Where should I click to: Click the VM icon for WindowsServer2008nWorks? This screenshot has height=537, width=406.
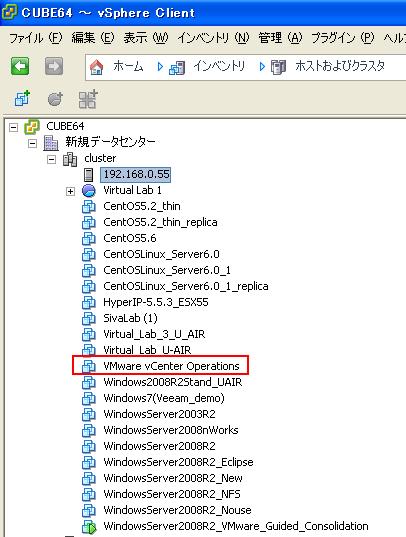(89, 430)
